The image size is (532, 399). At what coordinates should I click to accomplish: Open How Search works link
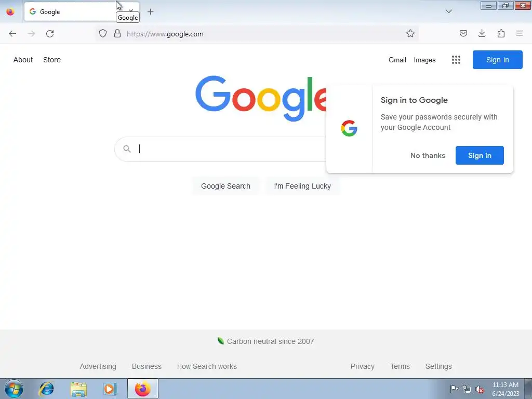(x=207, y=366)
